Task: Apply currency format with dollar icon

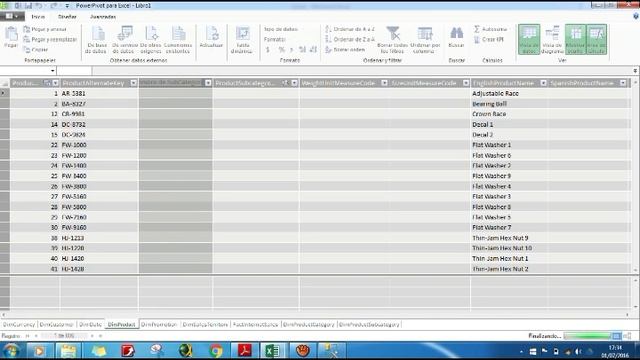Action: tap(268, 49)
